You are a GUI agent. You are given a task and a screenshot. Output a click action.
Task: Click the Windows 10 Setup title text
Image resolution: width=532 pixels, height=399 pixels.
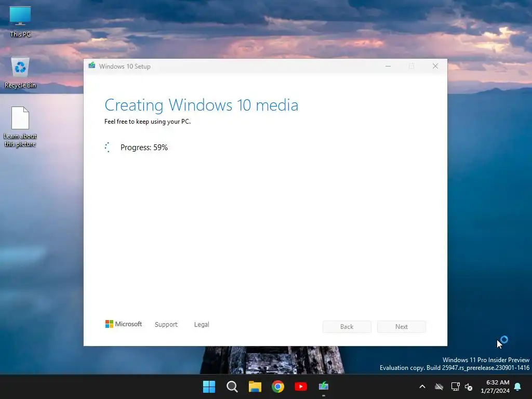pos(125,66)
